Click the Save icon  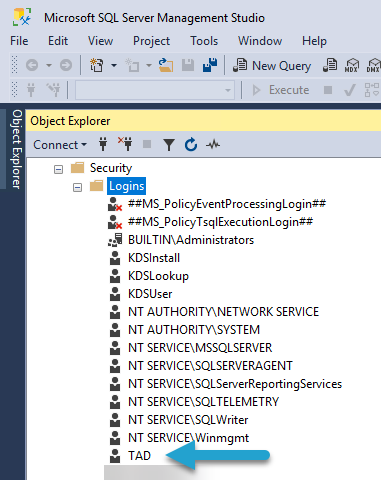click(x=188, y=65)
